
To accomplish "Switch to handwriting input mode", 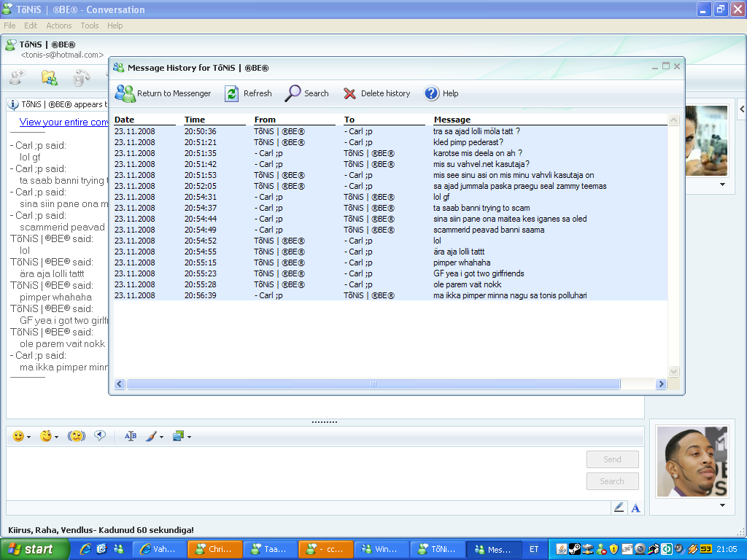I will 619,507.
